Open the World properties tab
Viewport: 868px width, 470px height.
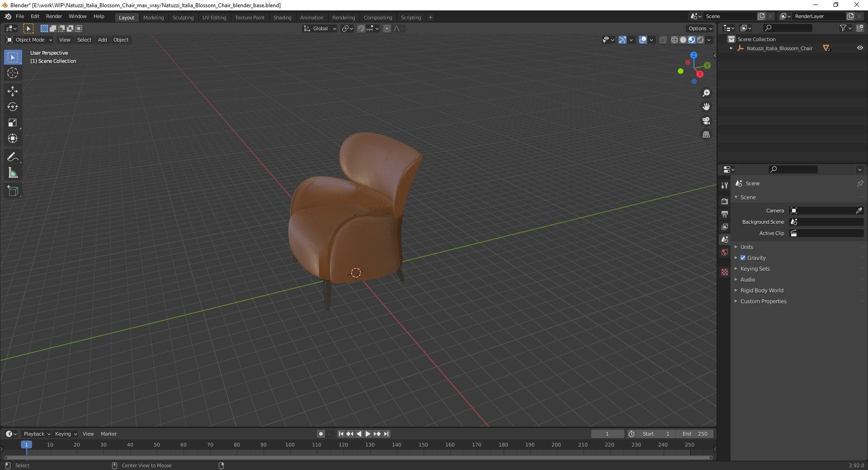[x=725, y=252]
